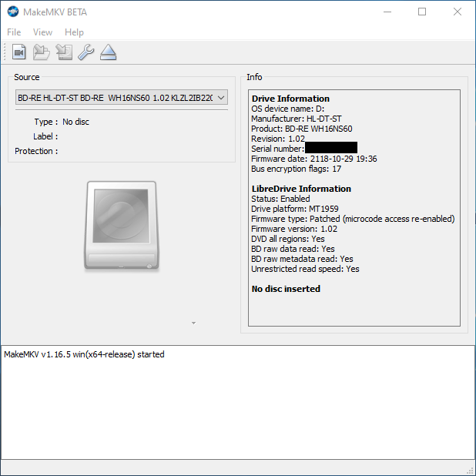Click the MakeMKV app icon in title bar

(13, 12)
